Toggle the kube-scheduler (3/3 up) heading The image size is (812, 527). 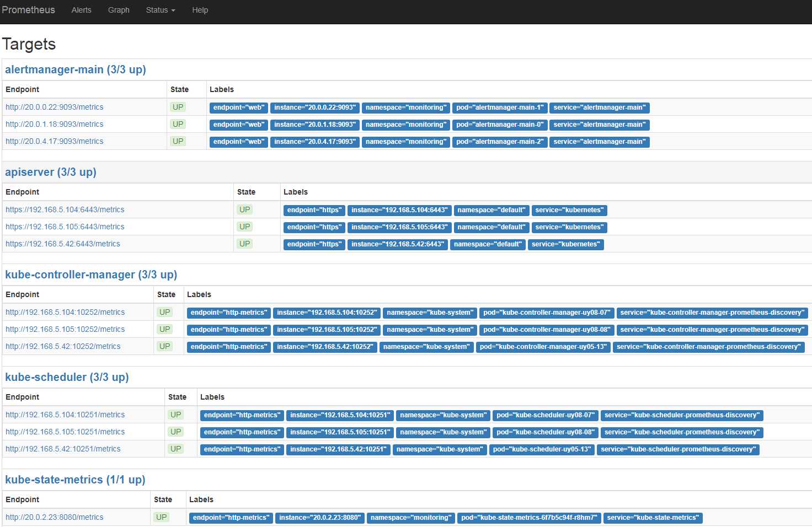[67, 377]
